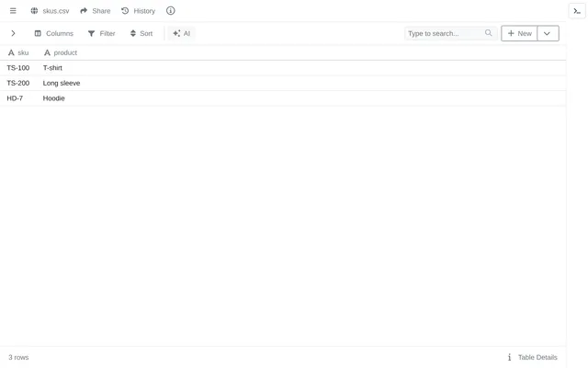Select the HD-7 cell
This screenshot has width=588, height=368.
15,98
